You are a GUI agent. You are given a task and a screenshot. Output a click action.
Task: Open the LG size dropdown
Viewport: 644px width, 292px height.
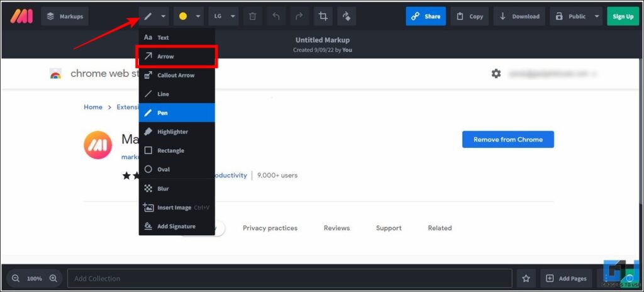click(x=223, y=16)
